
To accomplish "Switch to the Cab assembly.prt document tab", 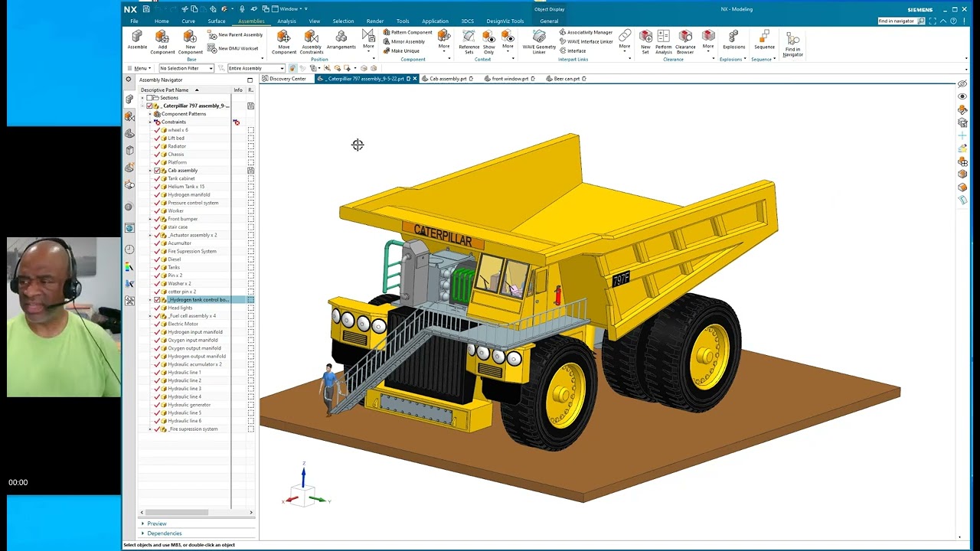I will pyautogui.click(x=448, y=79).
